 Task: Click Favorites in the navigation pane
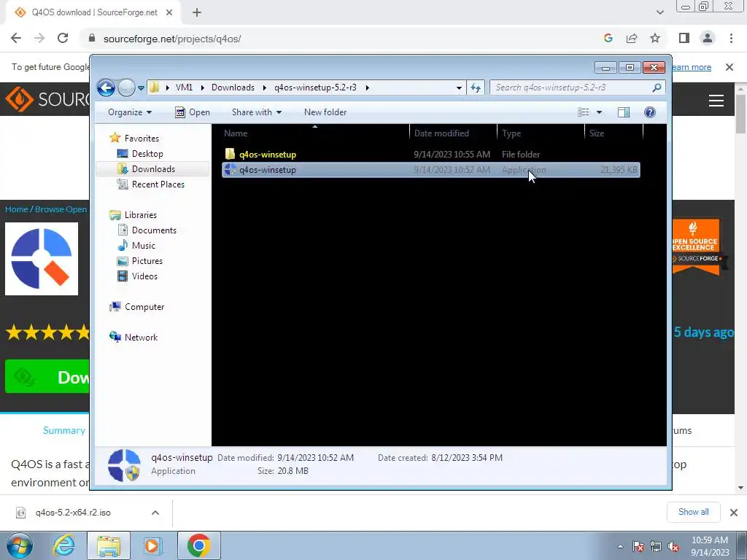tap(142, 138)
